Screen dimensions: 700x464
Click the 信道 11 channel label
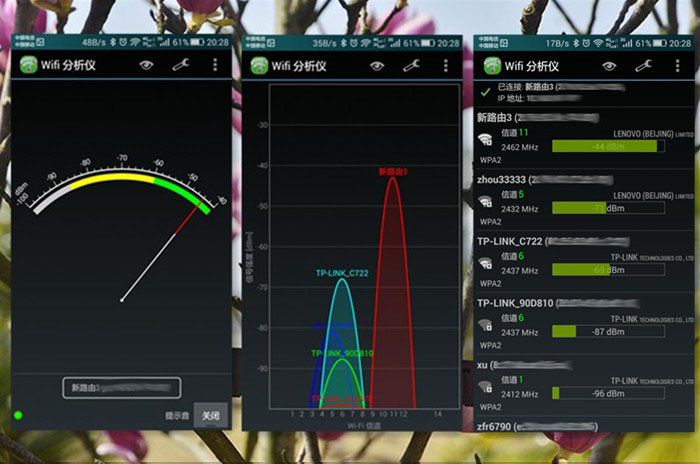(515, 133)
